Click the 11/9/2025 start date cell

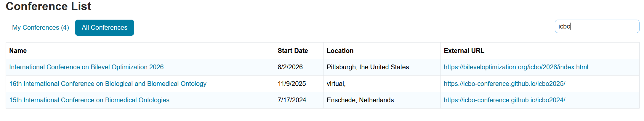tap(291, 84)
